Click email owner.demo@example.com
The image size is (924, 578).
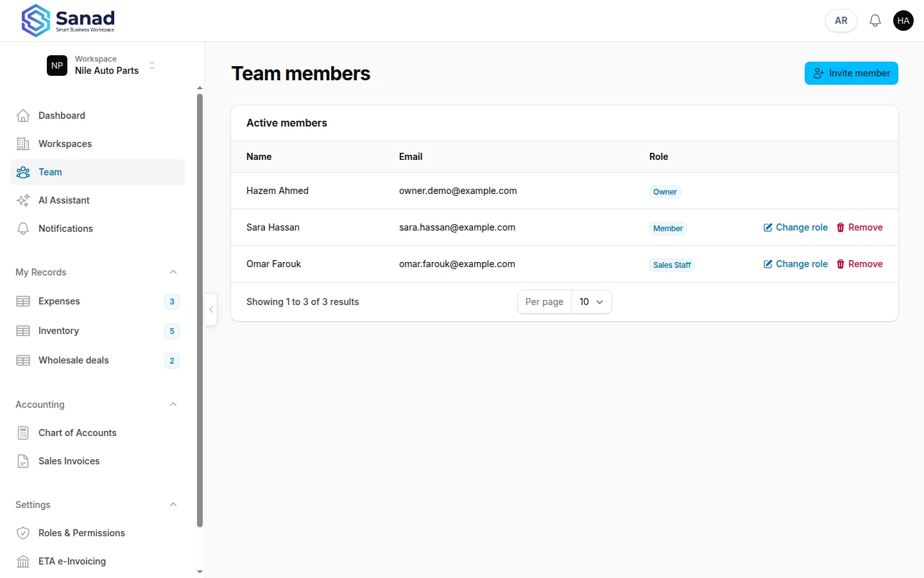[458, 191]
